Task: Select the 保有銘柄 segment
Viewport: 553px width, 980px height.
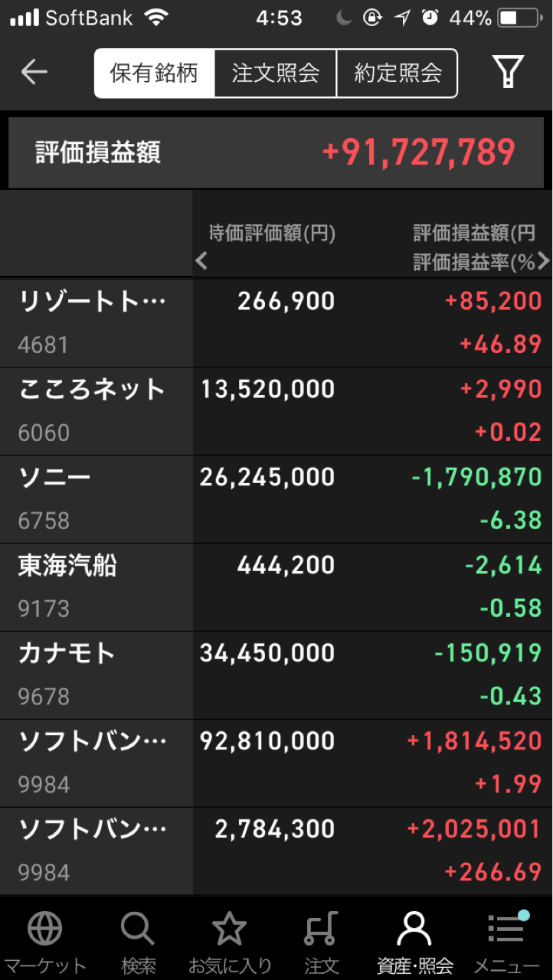Action: pyautogui.click(x=155, y=73)
